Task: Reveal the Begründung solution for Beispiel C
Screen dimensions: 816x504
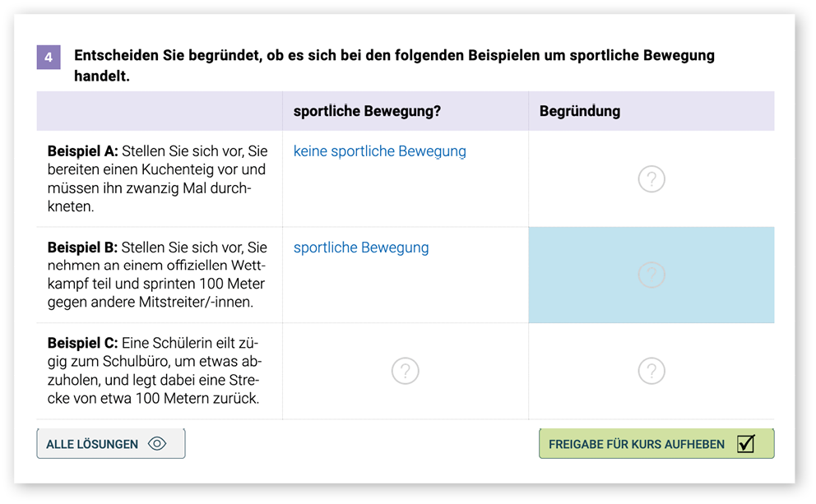Action: tap(651, 371)
